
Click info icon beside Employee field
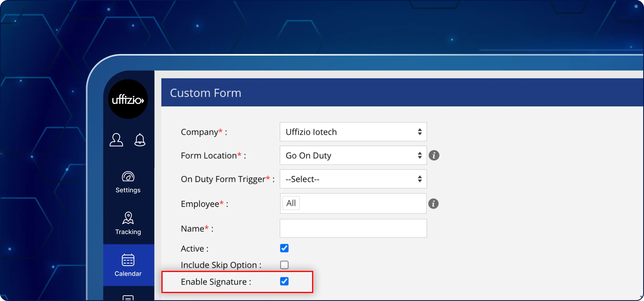(x=433, y=204)
